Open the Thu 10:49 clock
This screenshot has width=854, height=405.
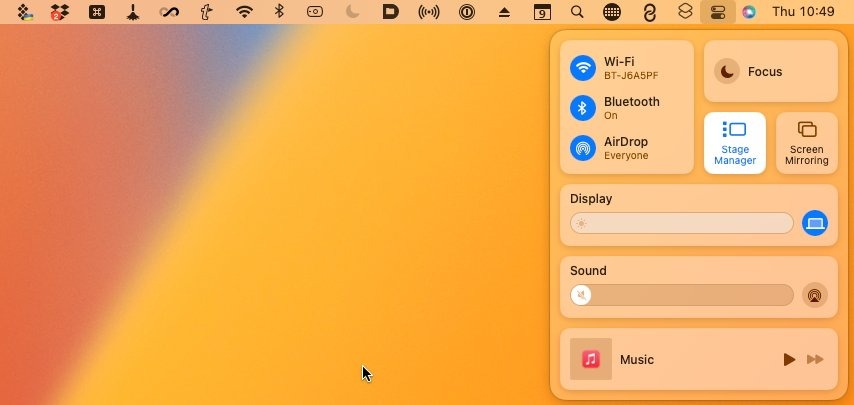[x=803, y=11]
